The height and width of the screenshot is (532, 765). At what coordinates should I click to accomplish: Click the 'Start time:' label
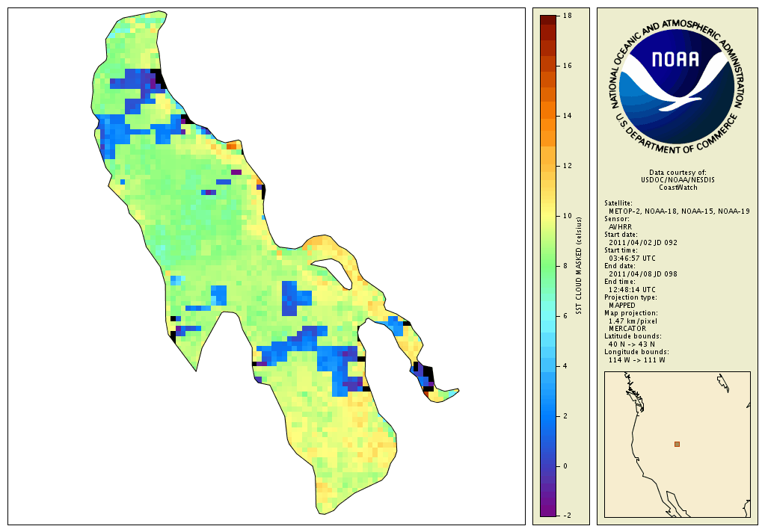click(x=621, y=250)
